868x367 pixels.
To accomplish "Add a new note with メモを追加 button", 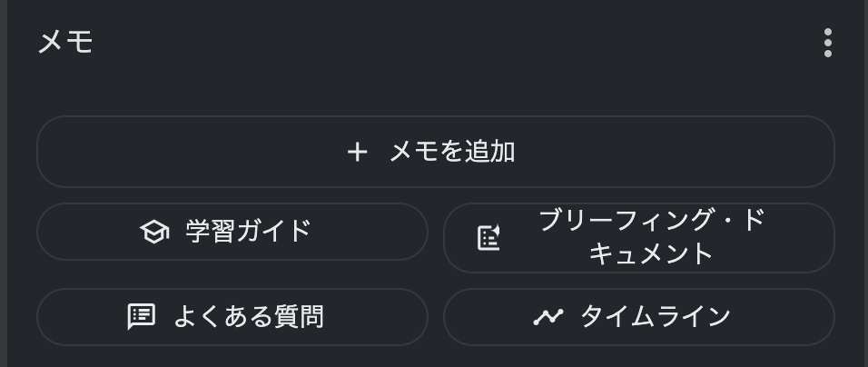I will pyautogui.click(x=435, y=152).
